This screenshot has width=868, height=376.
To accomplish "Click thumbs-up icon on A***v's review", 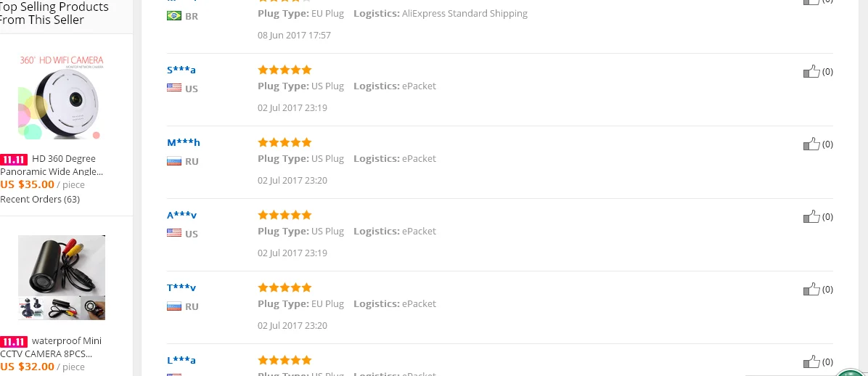I will 811,216.
